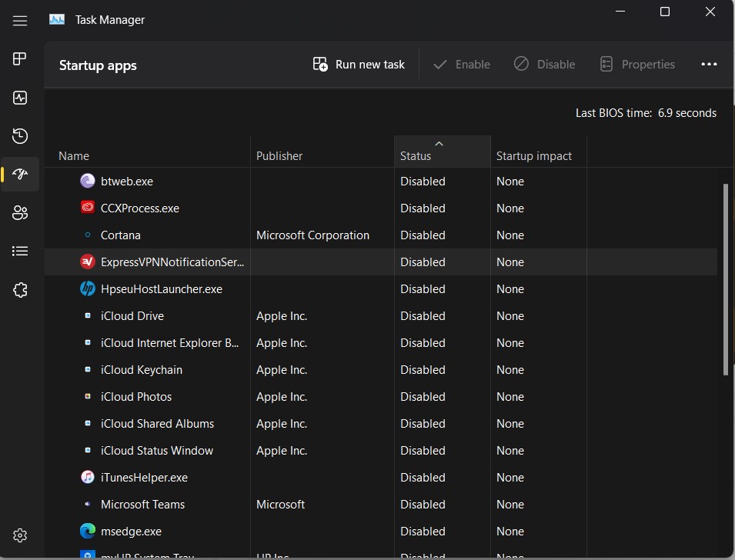This screenshot has width=735, height=560.
Task: Click the Properties toolbar button
Action: pyautogui.click(x=637, y=65)
